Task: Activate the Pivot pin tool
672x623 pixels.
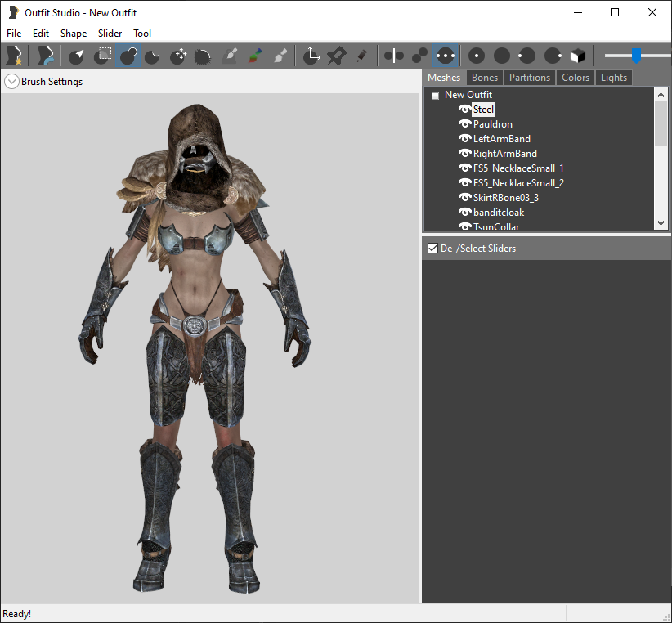Action: click(337, 56)
